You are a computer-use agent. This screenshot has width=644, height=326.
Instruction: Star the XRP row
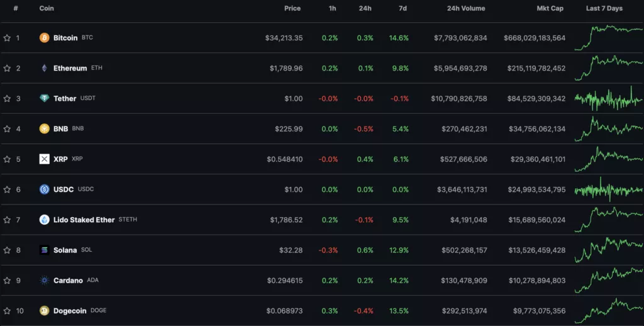pos(7,159)
